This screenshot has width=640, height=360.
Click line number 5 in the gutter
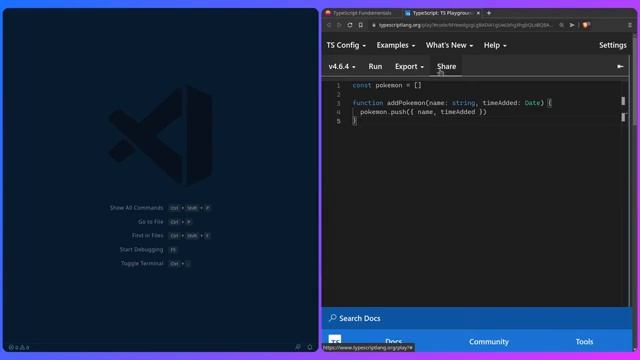pyautogui.click(x=338, y=121)
